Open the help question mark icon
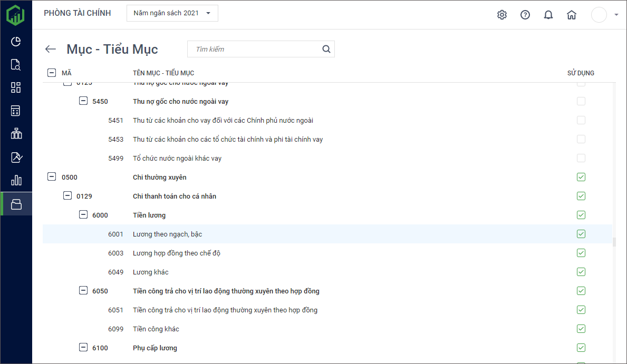This screenshot has height=364, width=627. [x=525, y=15]
